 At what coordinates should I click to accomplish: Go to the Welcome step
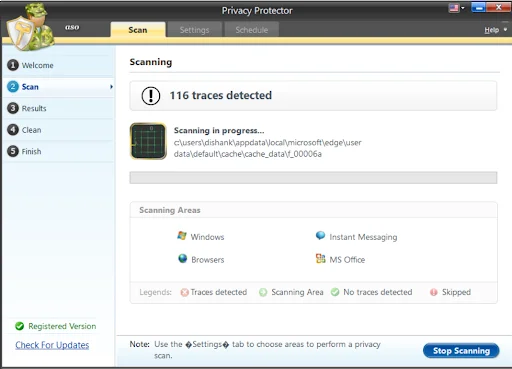point(58,65)
